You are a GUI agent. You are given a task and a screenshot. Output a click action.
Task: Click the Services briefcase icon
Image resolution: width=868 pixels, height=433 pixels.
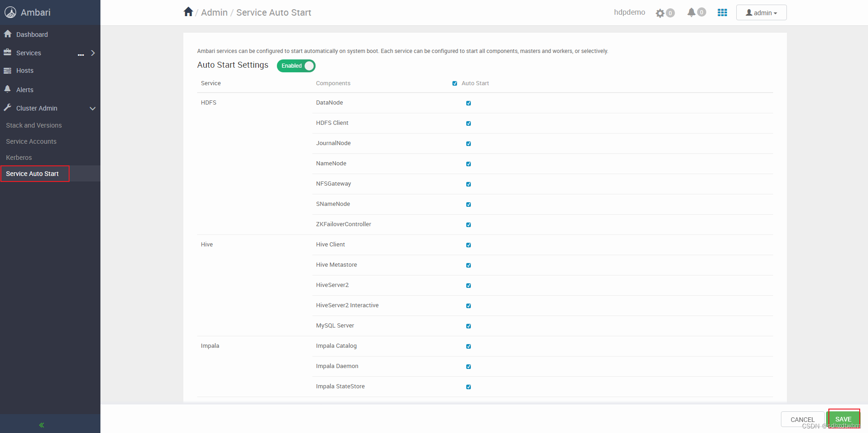tap(7, 53)
